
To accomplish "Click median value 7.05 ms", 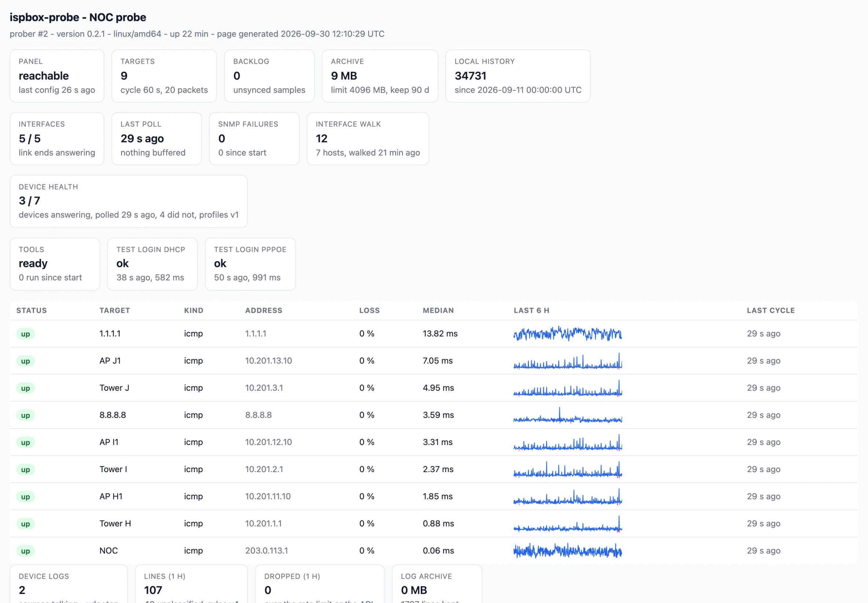I will coord(437,361).
